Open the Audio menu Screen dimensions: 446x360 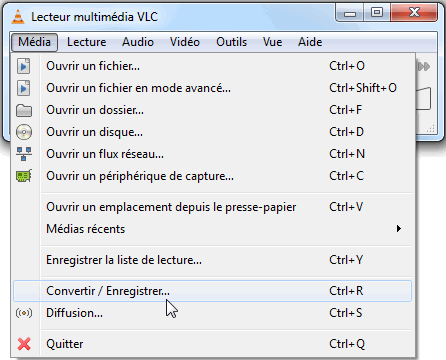[x=138, y=42]
